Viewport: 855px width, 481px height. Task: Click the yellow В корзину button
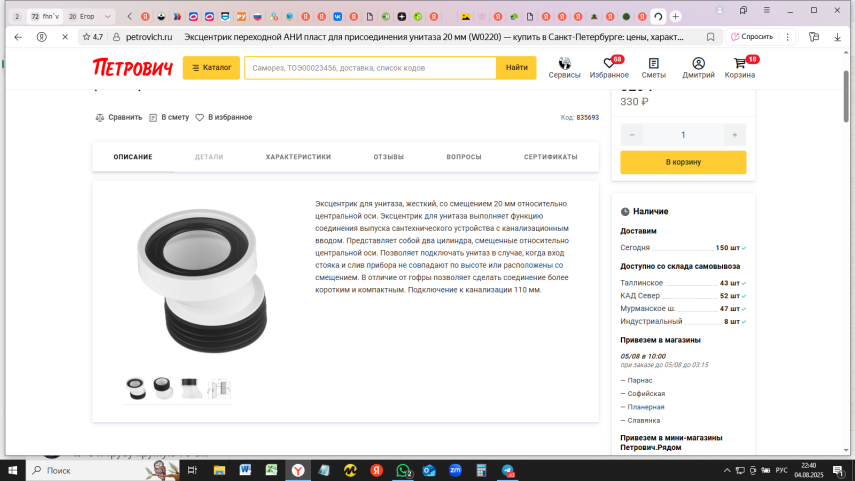(683, 162)
